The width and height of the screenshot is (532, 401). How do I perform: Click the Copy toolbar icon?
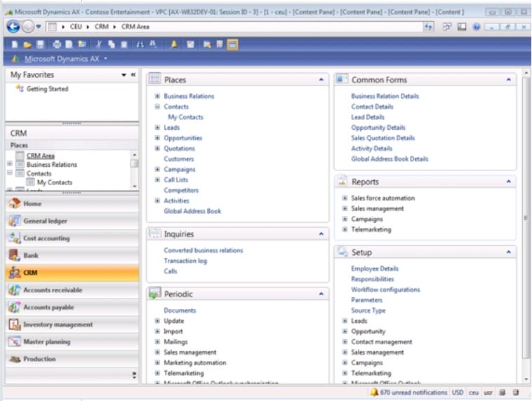click(x=112, y=44)
